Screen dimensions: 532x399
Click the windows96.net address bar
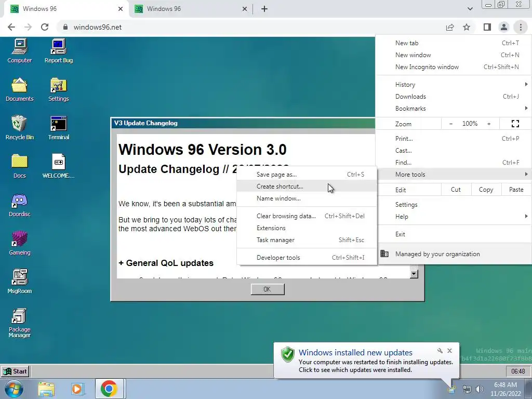point(249,27)
